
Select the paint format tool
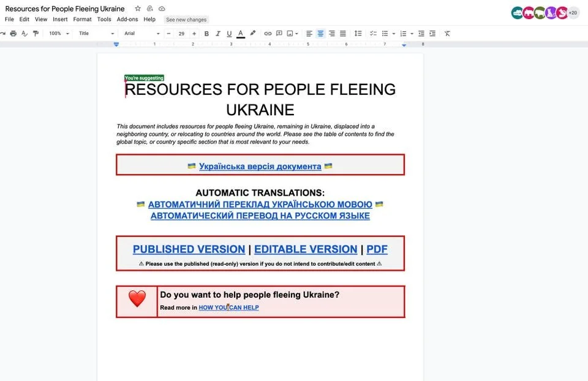tap(36, 33)
